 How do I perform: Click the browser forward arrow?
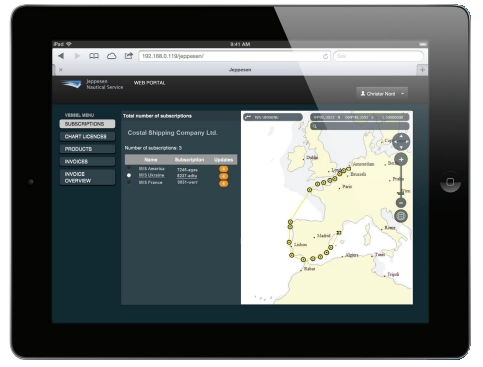77,56
